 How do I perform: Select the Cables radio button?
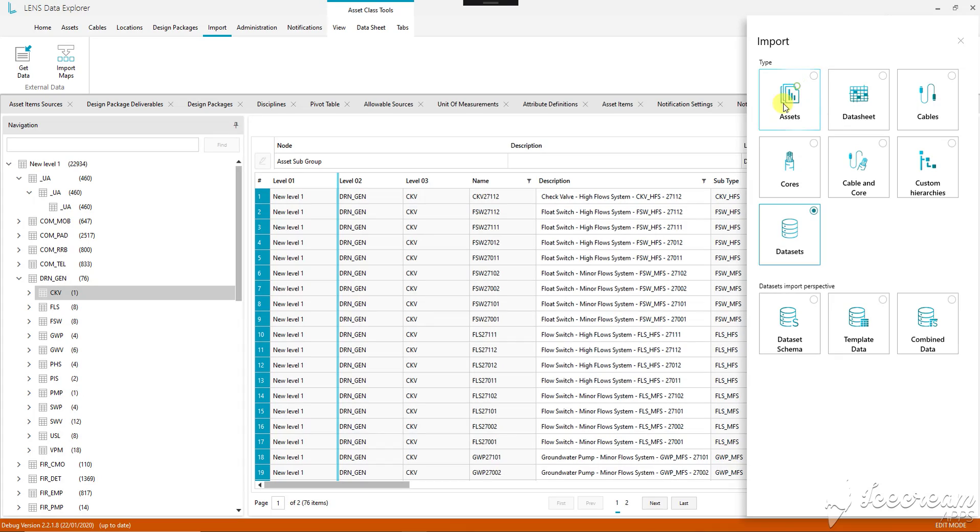(951, 76)
